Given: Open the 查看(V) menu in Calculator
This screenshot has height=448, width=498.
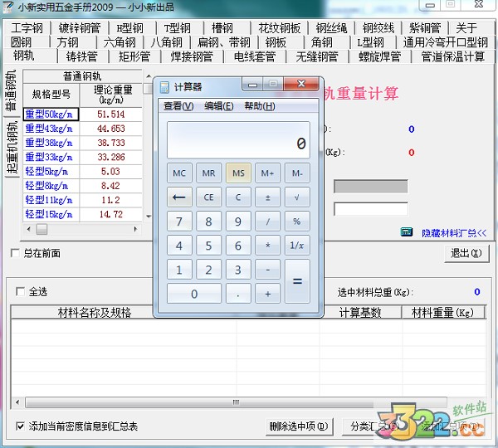Looking at the screenshot, I should [178, 106].
